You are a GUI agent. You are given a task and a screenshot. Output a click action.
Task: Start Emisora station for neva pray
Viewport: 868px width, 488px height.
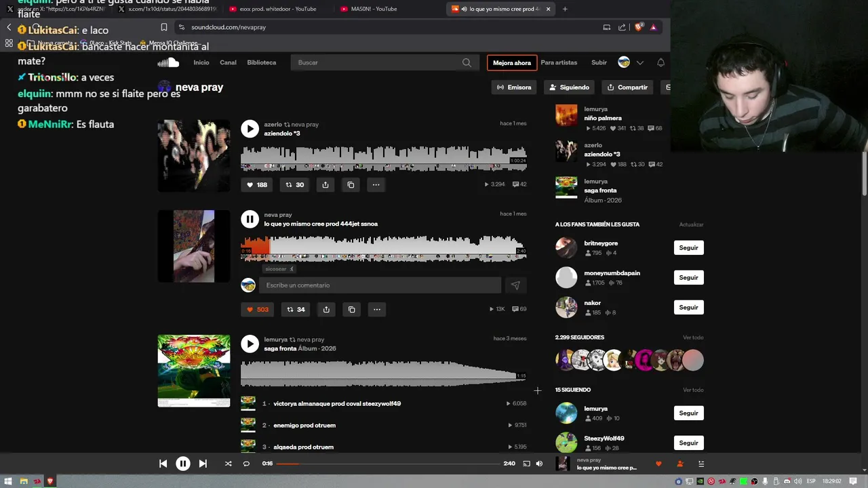click(x=514, y=87)
